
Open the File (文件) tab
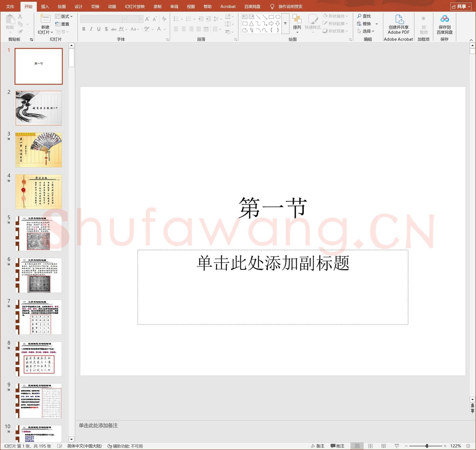[x=10, y=6]
